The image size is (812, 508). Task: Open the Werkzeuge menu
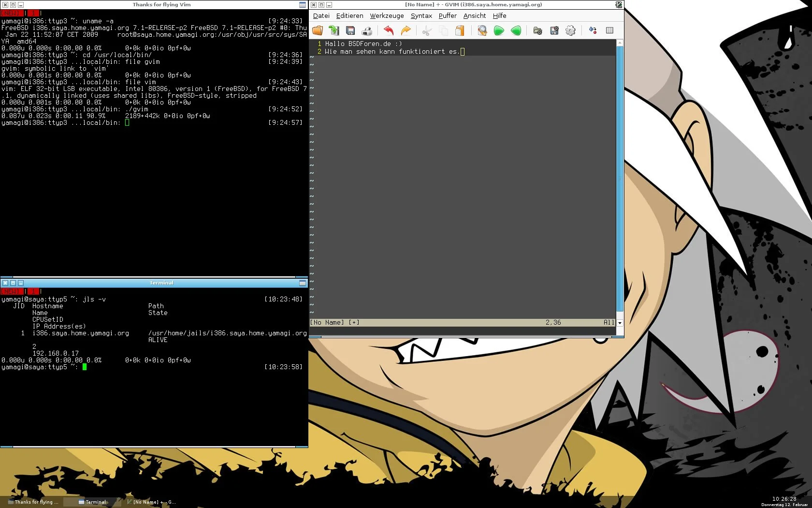tap(387, 15)
